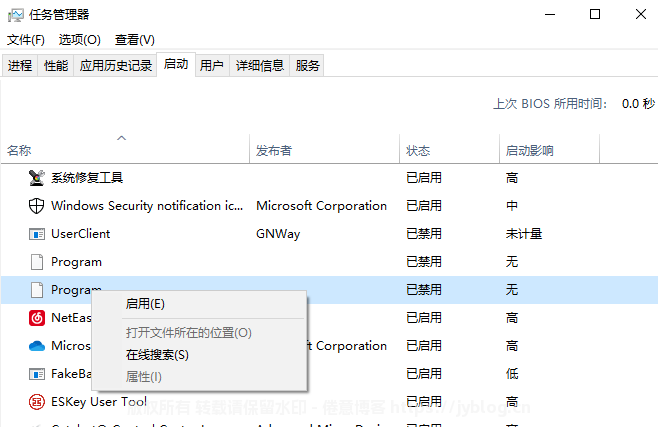Switch to the 性能 tab

[56, 65]
